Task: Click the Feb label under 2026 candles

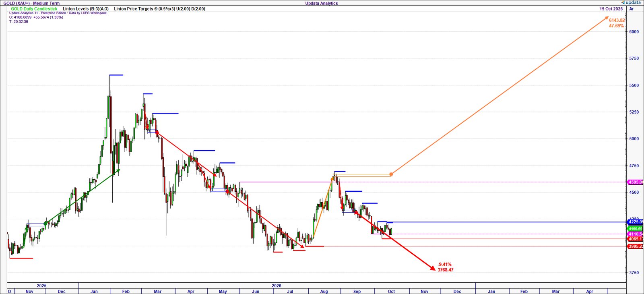Action: [126, 292]
